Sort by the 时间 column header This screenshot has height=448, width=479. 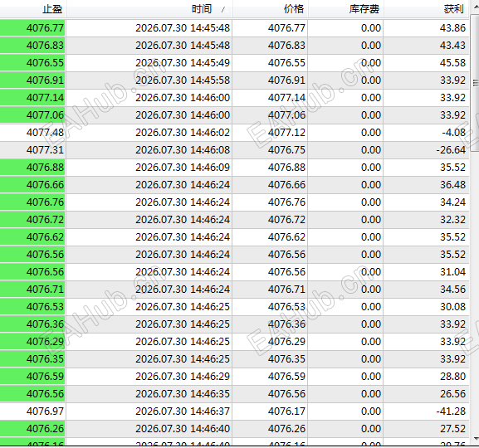[149, 9]
